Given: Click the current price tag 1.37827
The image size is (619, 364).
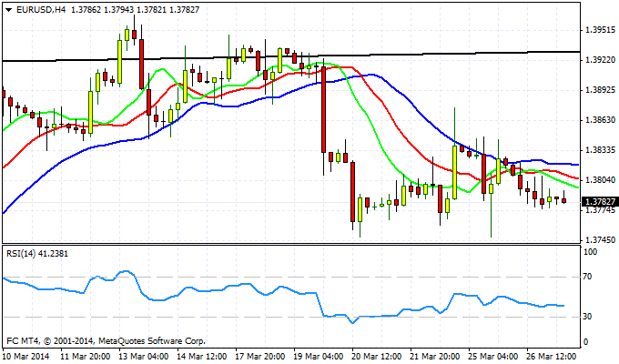Looking at the screenshot, I should coord(600,202).
